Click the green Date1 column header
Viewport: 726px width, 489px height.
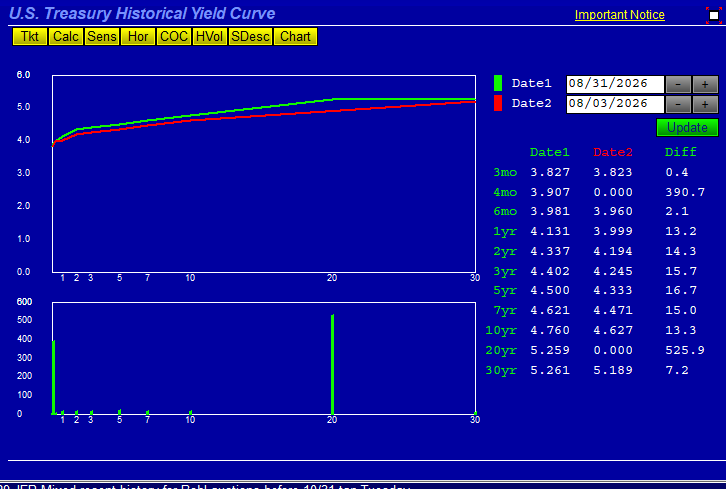[x=550, y=152]
